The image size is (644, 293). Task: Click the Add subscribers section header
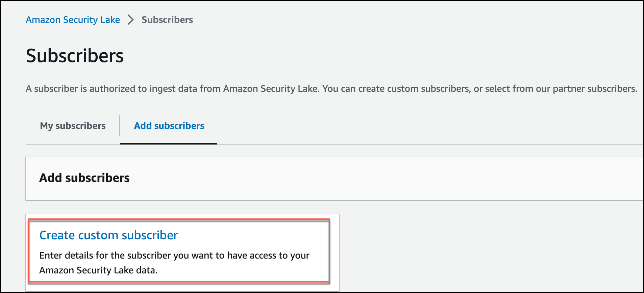(x=84, y=178)
